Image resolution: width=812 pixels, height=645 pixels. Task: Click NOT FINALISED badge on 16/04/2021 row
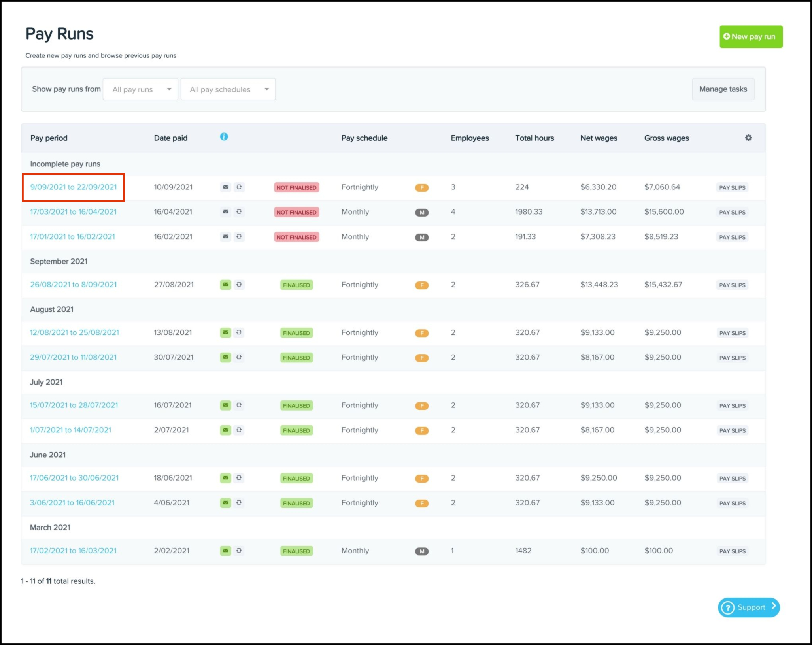pos(296,212)
